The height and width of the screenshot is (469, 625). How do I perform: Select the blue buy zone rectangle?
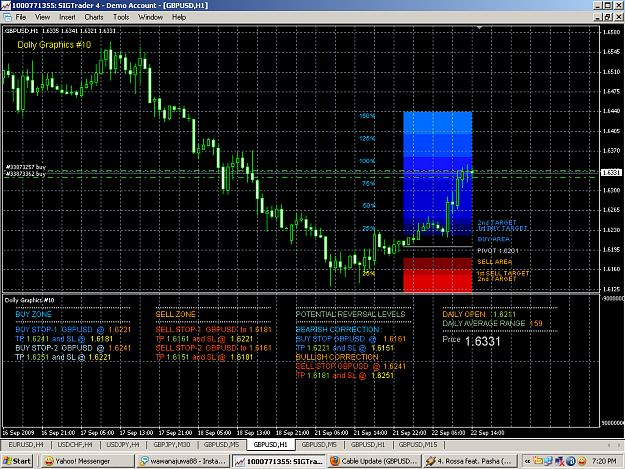[x=438, y=173]
